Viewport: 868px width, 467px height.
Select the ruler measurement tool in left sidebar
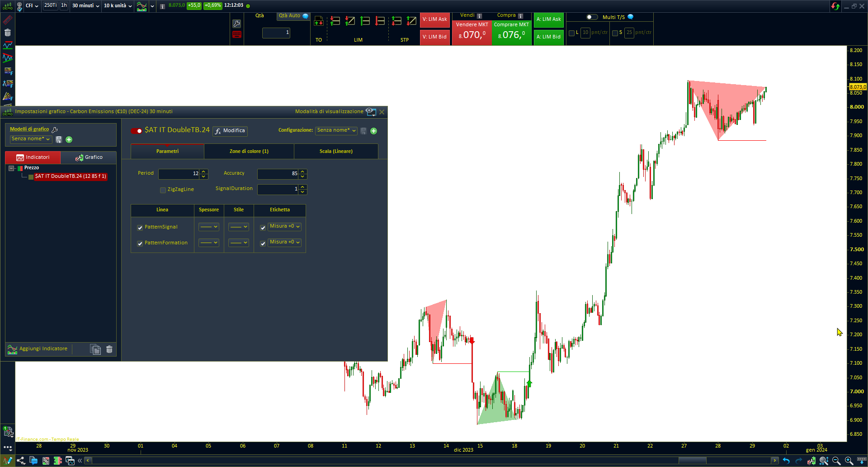[x=7, y=20]
